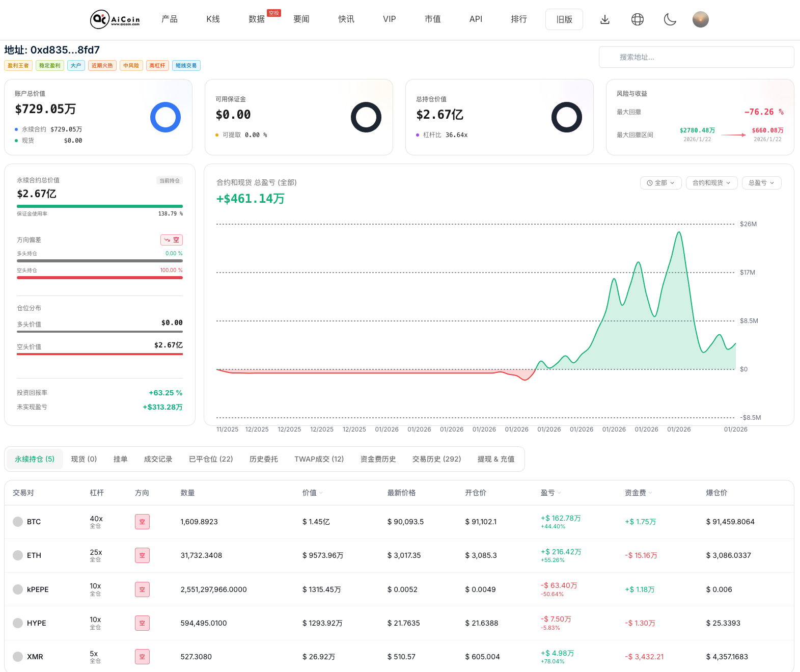
Task: Click the download icon in header
Action: (605, 19)
